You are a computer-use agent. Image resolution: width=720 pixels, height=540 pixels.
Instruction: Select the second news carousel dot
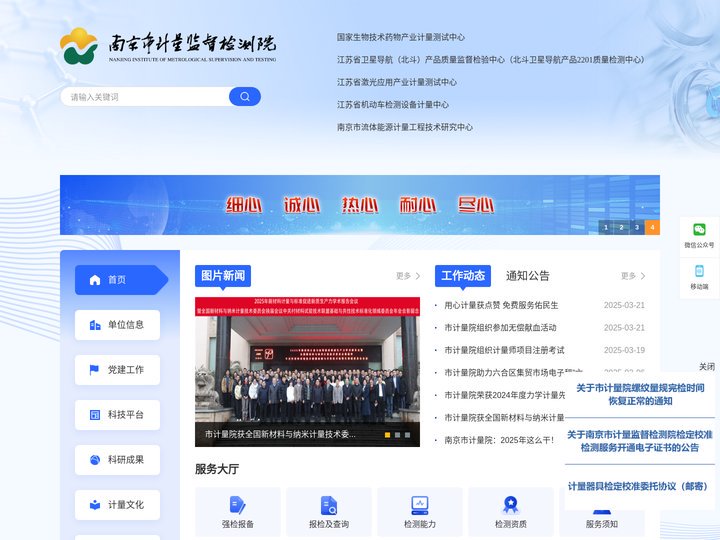[x=398, y=435]
